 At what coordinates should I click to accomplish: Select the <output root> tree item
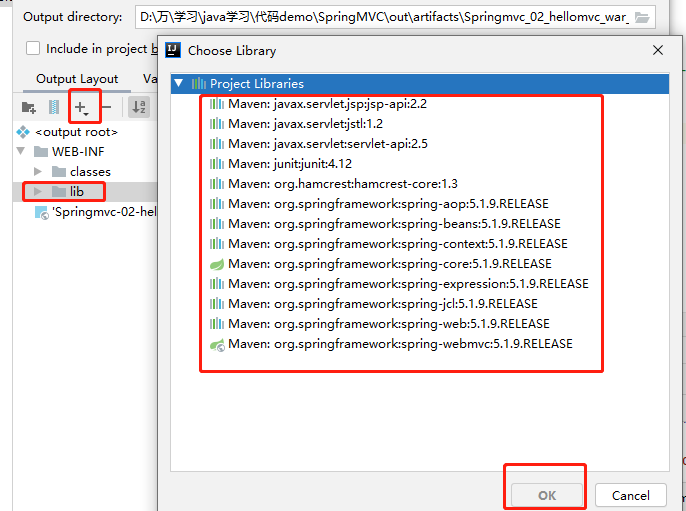(76, 132)
